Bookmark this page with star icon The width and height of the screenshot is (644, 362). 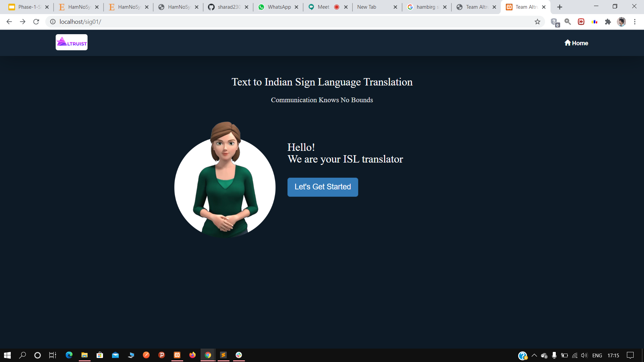pos(537,22)
